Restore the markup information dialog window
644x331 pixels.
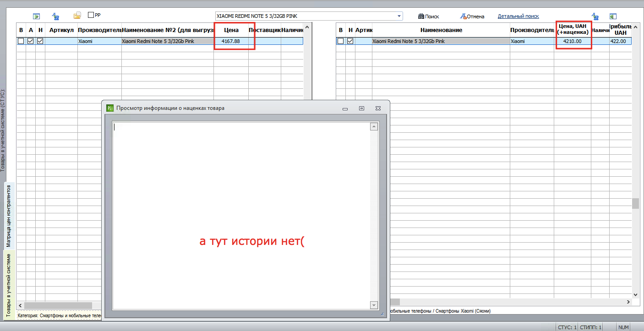tap(361, 108)
